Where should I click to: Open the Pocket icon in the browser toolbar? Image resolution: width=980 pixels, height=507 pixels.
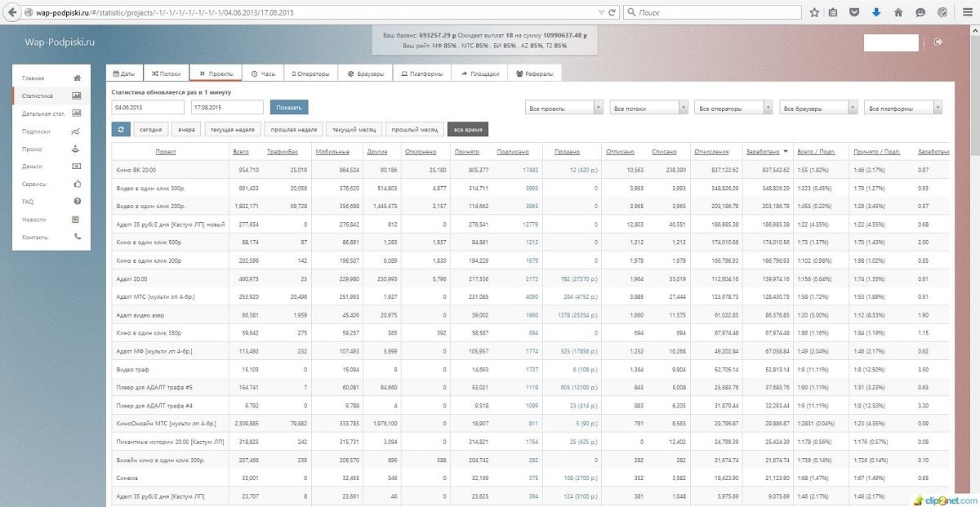tap(854, 12)
